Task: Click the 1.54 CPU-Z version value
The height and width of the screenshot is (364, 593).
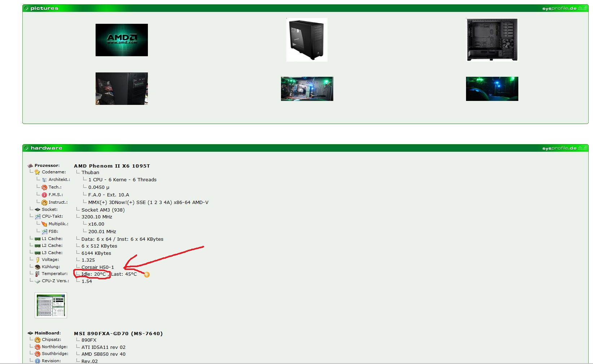Action: (87, 281)
